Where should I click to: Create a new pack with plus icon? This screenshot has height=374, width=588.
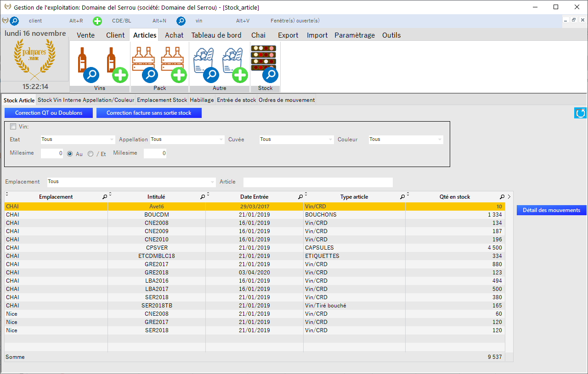pos(179,74)
